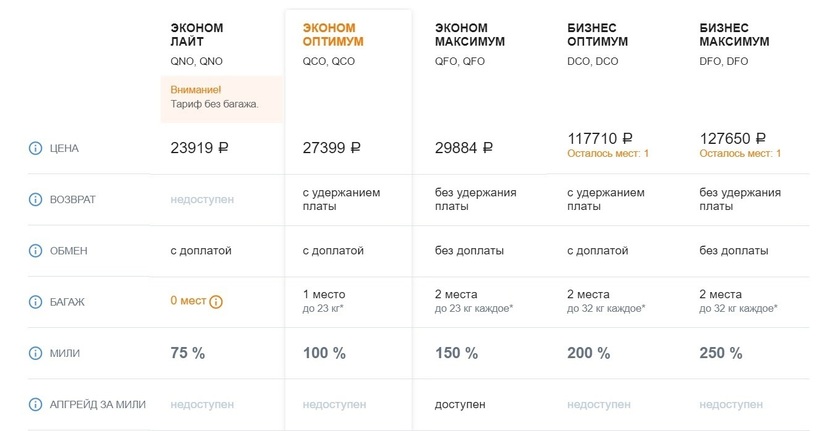Image resolution: width=820 pixels, height=431 pixels.
Task: Choose the ЭКОНОМ МАКСИМУМ fare header
Action: 470,35
